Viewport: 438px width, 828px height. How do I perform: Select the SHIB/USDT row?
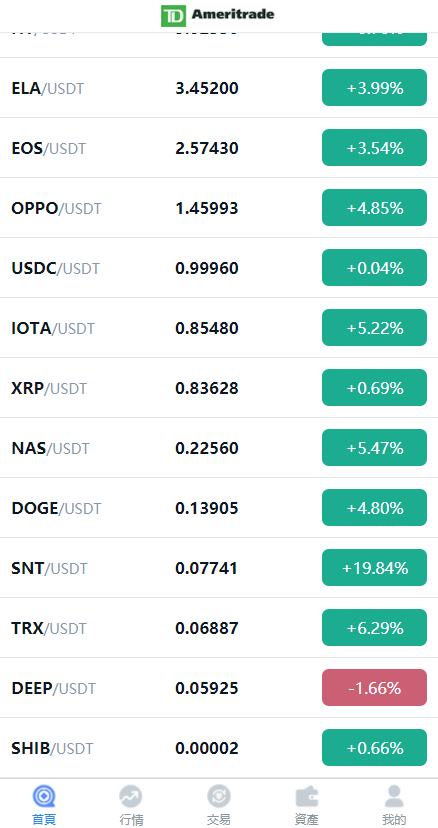(x=219, y=748)
